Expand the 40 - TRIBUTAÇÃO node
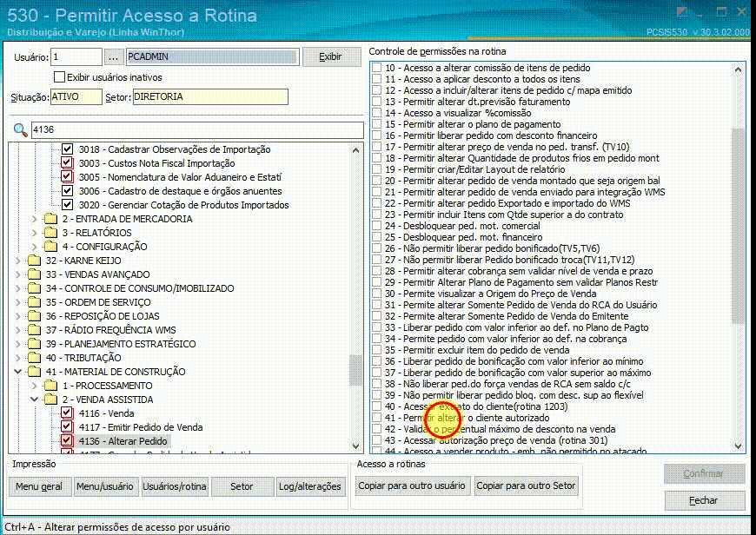Screen dimensions: 756x535 point(18,358)
